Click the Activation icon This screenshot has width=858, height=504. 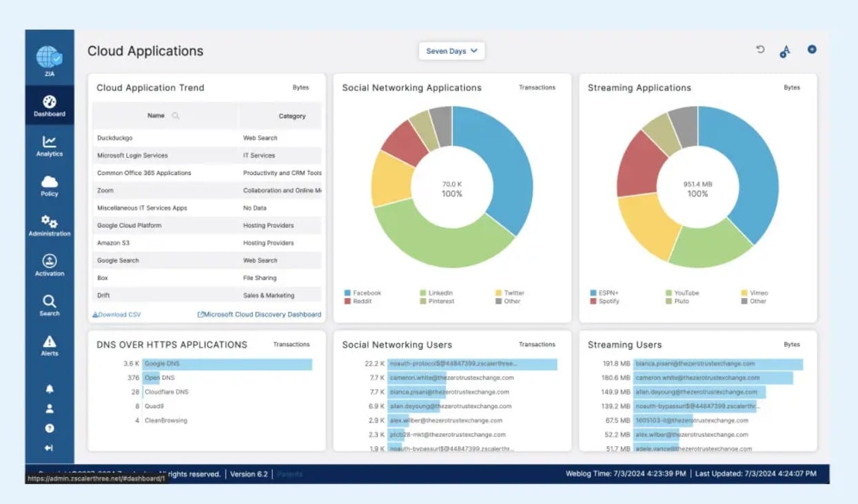pos(48,264)
